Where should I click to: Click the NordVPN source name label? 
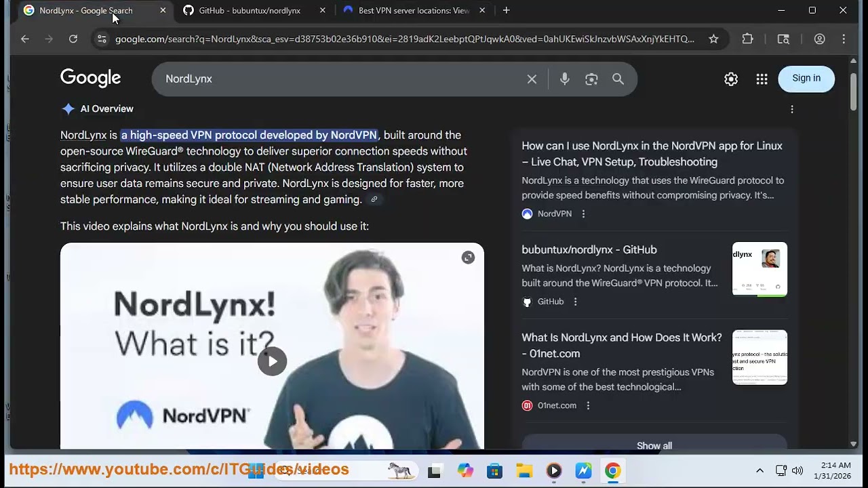click(555, 213)
